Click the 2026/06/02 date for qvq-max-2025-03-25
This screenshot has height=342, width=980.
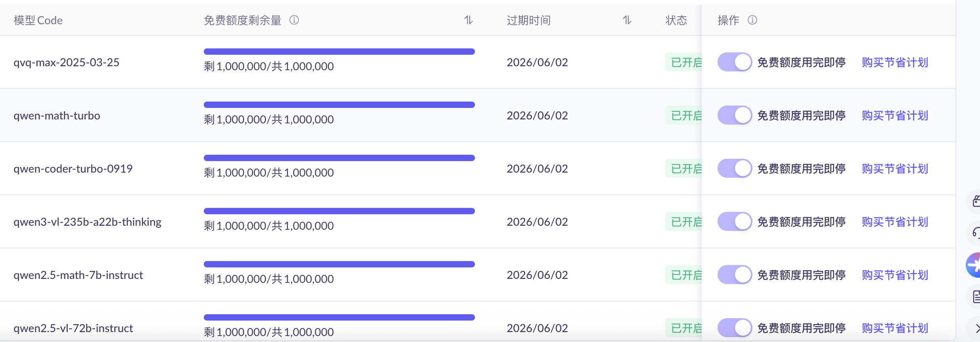click(537, 62)
